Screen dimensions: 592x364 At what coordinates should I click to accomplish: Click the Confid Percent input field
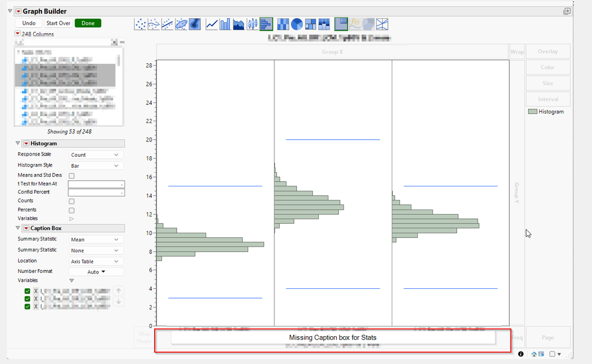tap(96, 193)
